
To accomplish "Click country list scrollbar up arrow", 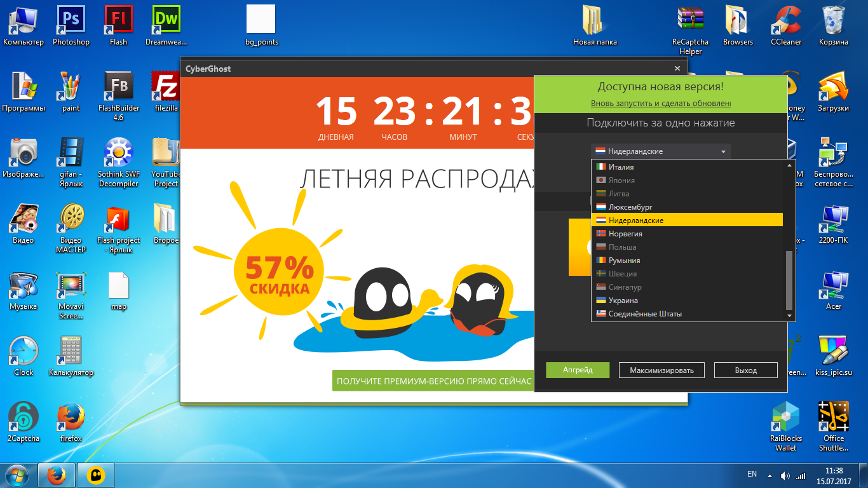I will (x=790, y=165).
